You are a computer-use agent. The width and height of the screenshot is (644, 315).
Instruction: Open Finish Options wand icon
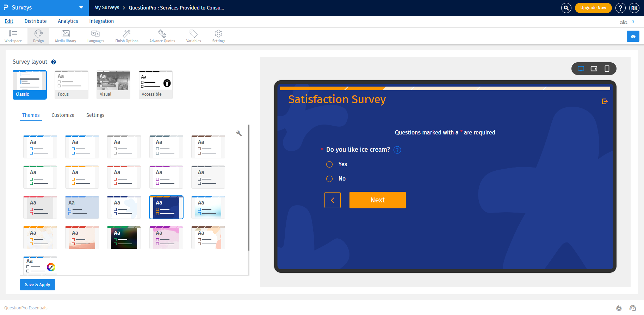pos(127,36)
